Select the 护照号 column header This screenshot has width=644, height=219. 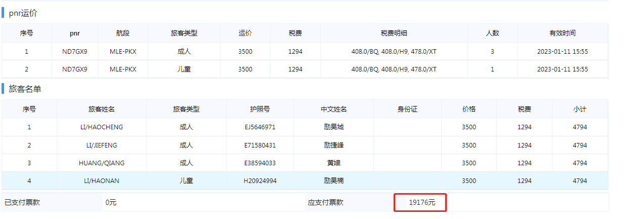click(260, 109)
